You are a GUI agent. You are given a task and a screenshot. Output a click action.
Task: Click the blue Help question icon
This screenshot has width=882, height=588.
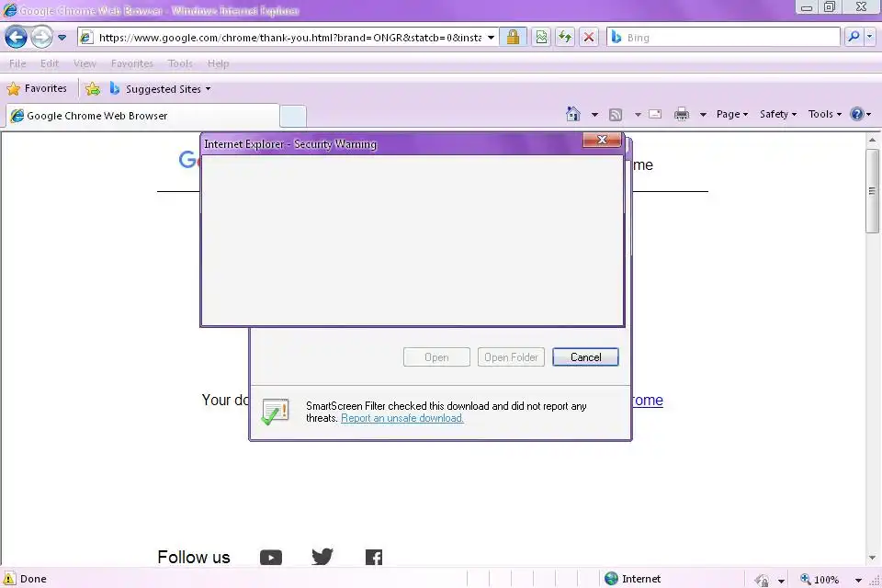[x=857, y=114]
